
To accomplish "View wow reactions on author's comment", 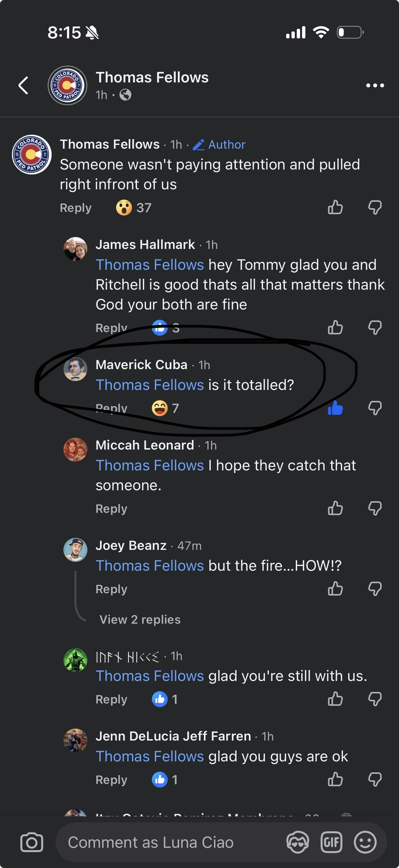I will [x=134, y=208].
